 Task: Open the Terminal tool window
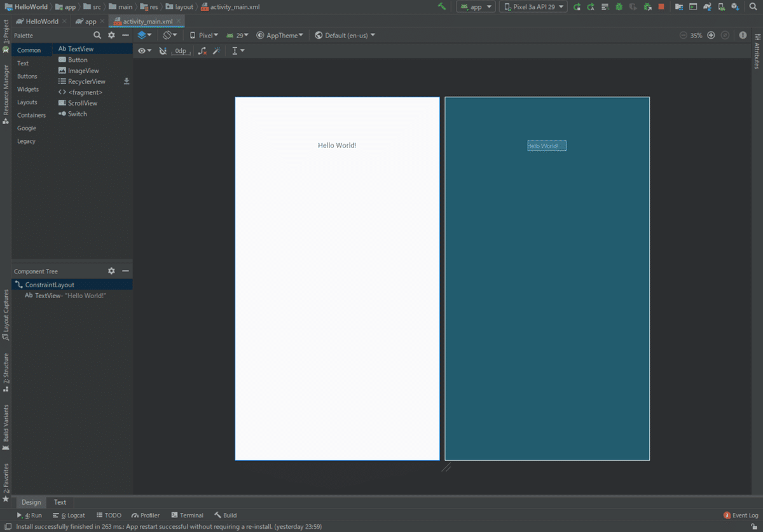tap(188, 515)
